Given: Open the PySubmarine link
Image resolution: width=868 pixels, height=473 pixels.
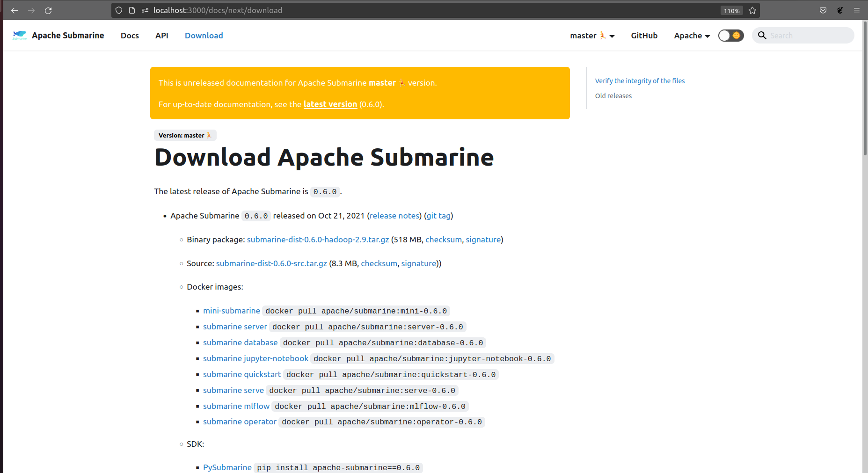Looking at the screenshot, I should [x=227, y=467].
